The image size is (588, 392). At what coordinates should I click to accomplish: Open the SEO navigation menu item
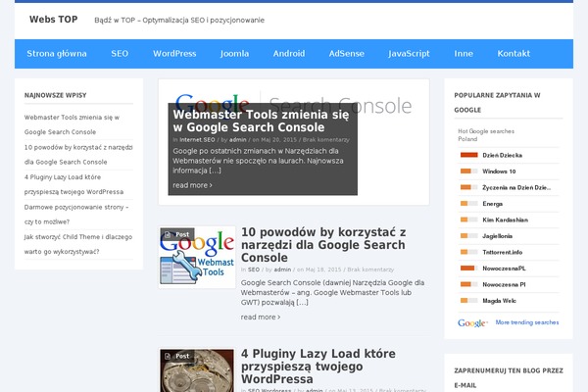click(120, 54)
